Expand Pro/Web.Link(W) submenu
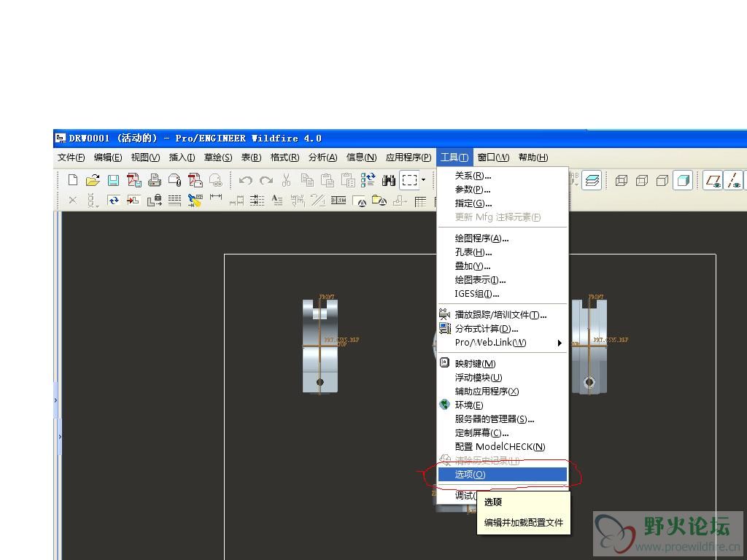Image resolution: width=747 pixels, height=560 pixels. point(503,343)
